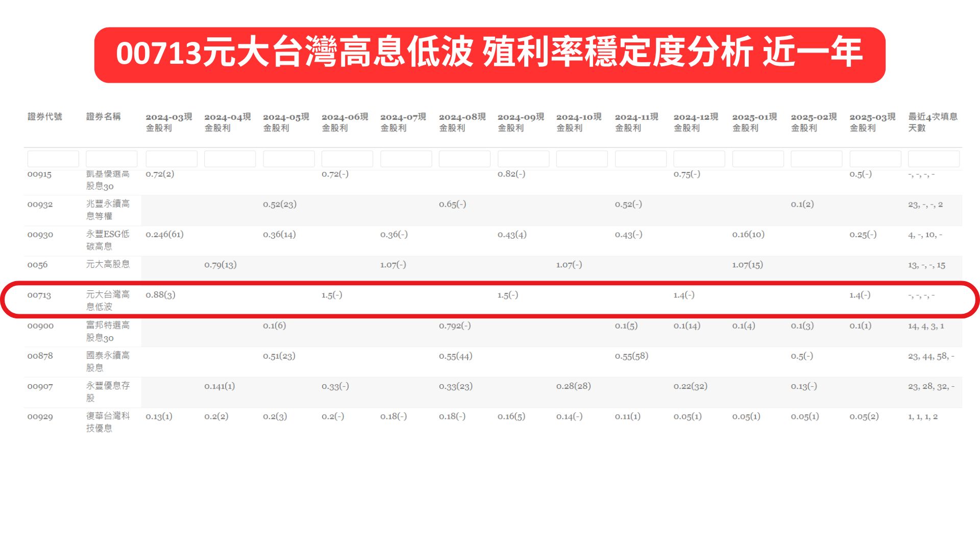The width and height of the screenshot is (980, 551).
Task: Sort by 證券名稱 column header
Action: coord(104,117)
